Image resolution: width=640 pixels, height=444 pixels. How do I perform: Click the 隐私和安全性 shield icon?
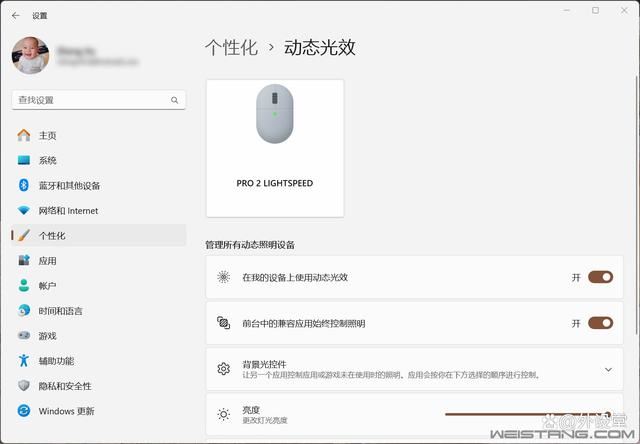click(x=24, y=386)
